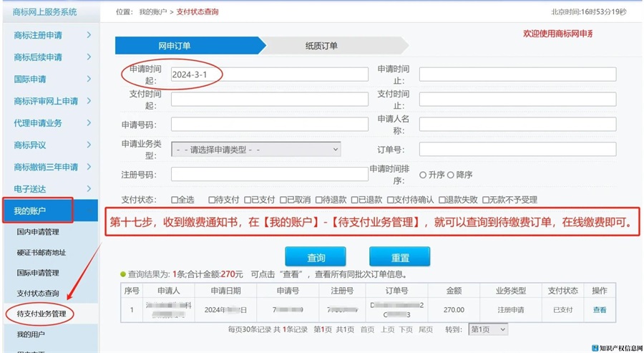Switch to the 纸质订单 tab
The height and width of the screenshot is (353, 644).
click(322, 46)
